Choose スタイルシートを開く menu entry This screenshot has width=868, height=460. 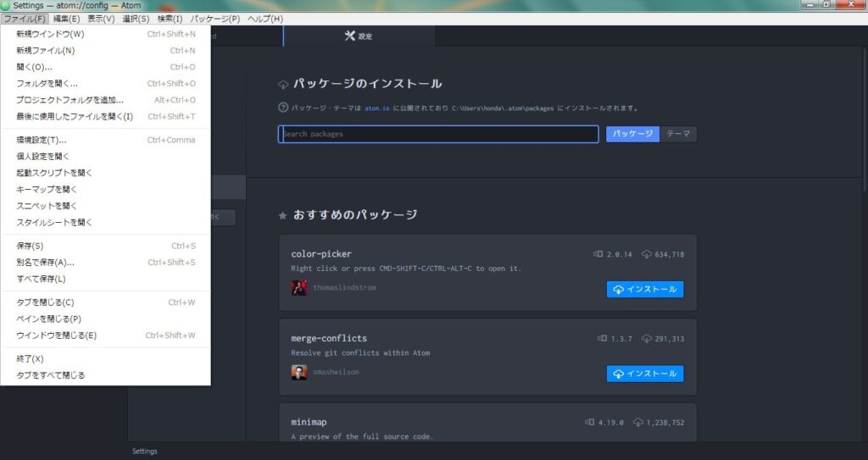point(106,223)
